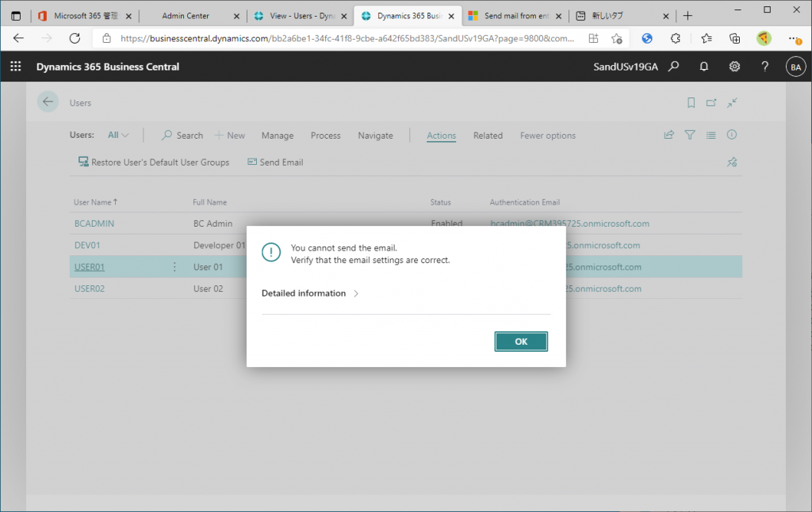Switch list view layout icon
Screen dimensions: 812x512
710,135
